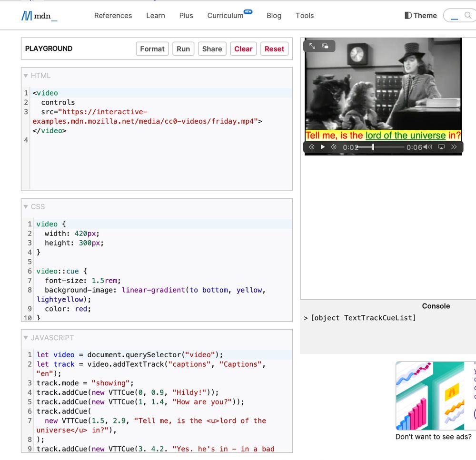
Task: Click the Reset button
Action: point(274,49)
